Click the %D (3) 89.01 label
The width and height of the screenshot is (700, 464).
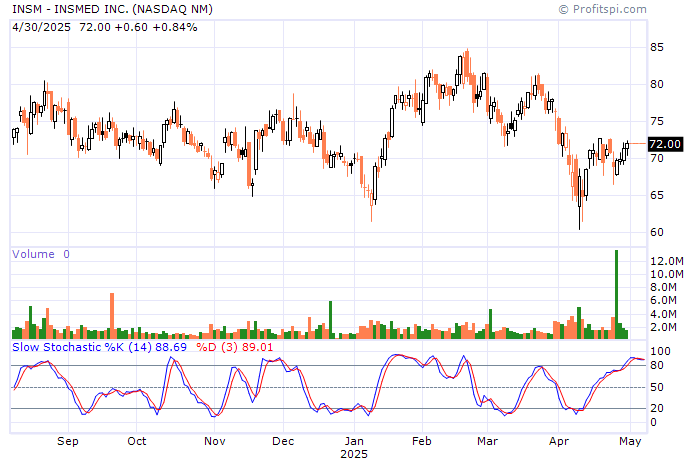[234, 347]
